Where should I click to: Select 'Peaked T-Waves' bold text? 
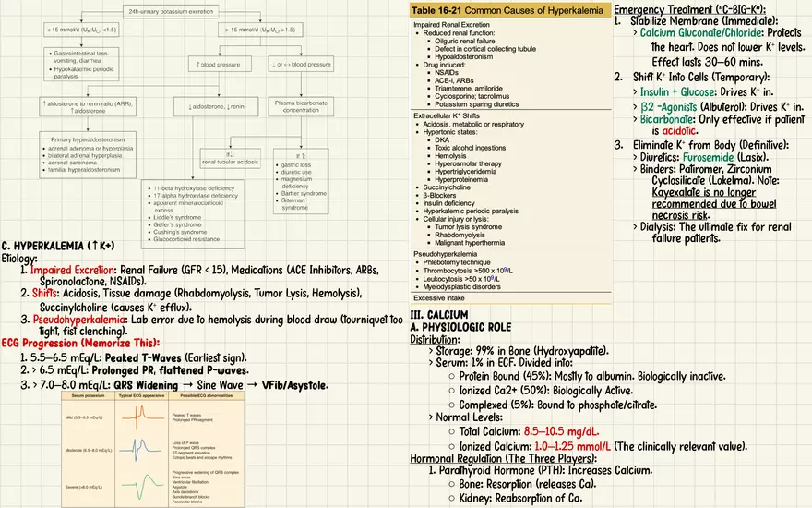click(143, 357)
